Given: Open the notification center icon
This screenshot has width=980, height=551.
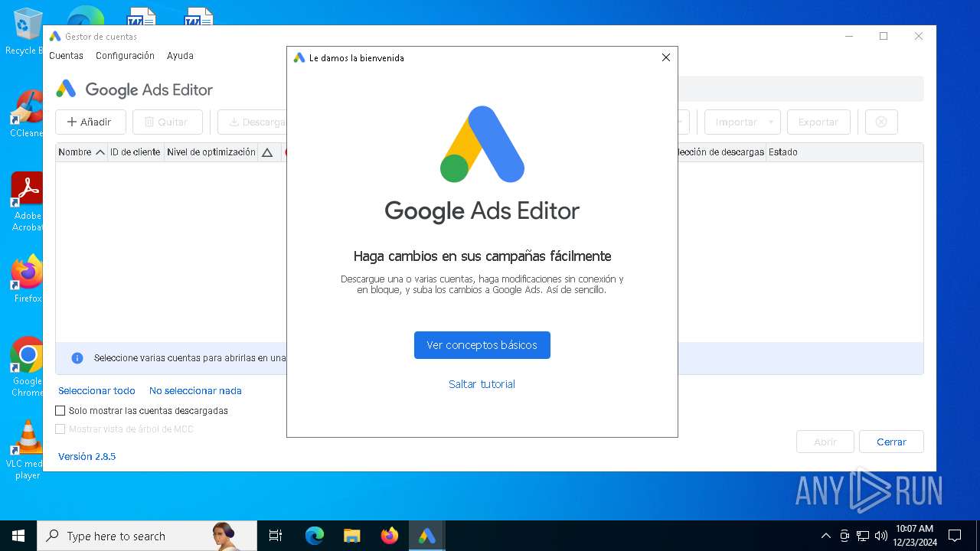Looking at the screenshot, I should pos(955,536).
